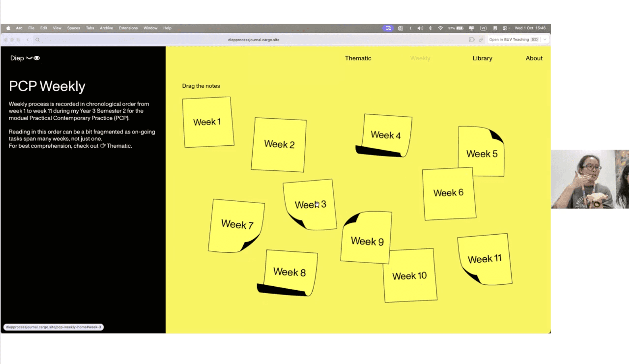Click the extensions puzzle icon in toolbar

(472, 40)
